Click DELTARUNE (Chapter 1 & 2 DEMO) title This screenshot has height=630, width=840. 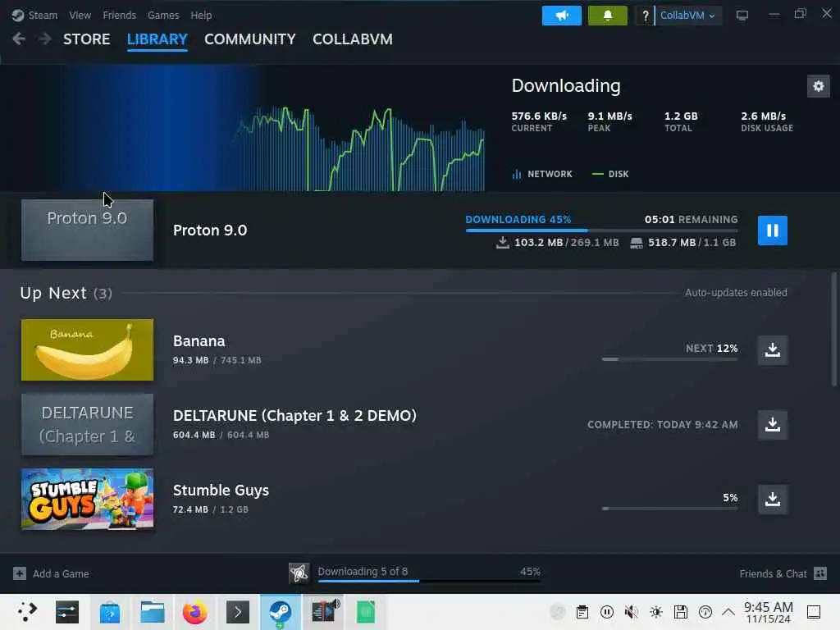294,416
